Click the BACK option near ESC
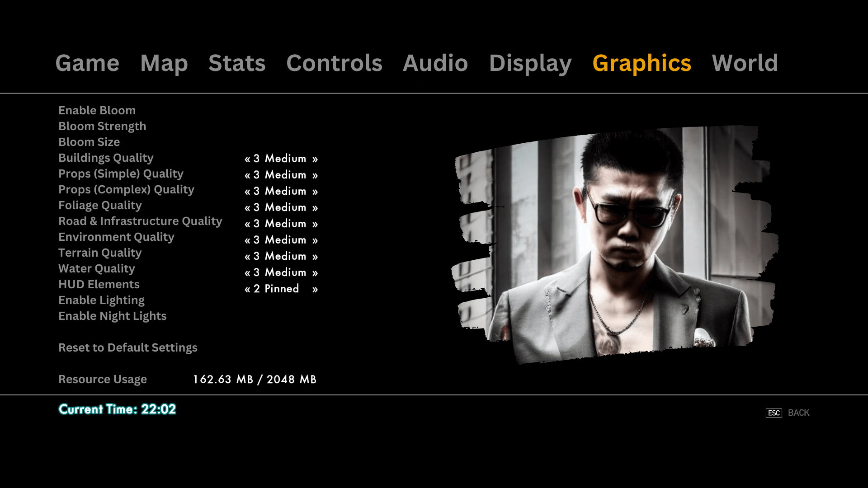This screenshot has width=868, height=488. click(x=798, y=412)
